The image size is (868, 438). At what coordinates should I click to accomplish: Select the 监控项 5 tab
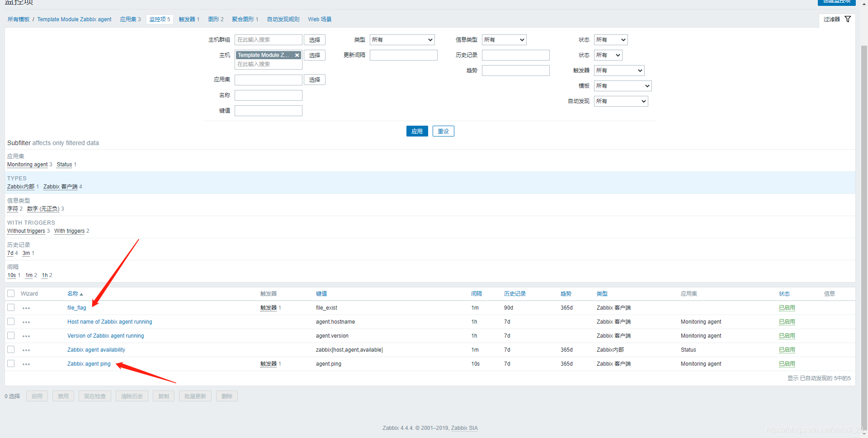click(x=160, y=19)
